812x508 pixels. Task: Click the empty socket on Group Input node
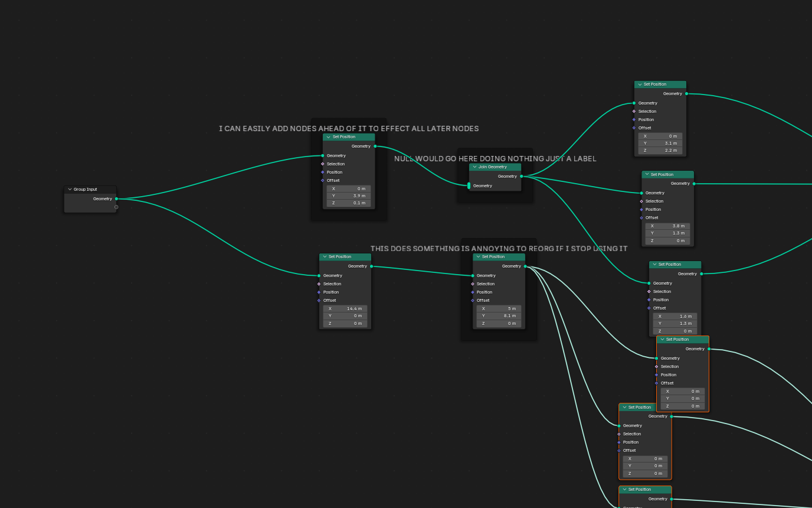click(x=116, y=207)
